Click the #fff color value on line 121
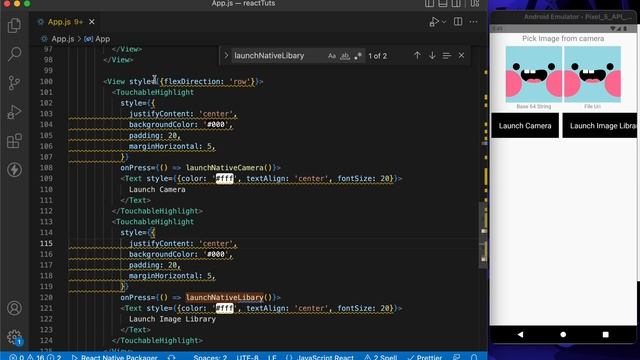640x360 pixels. click(x=224, y=308)
